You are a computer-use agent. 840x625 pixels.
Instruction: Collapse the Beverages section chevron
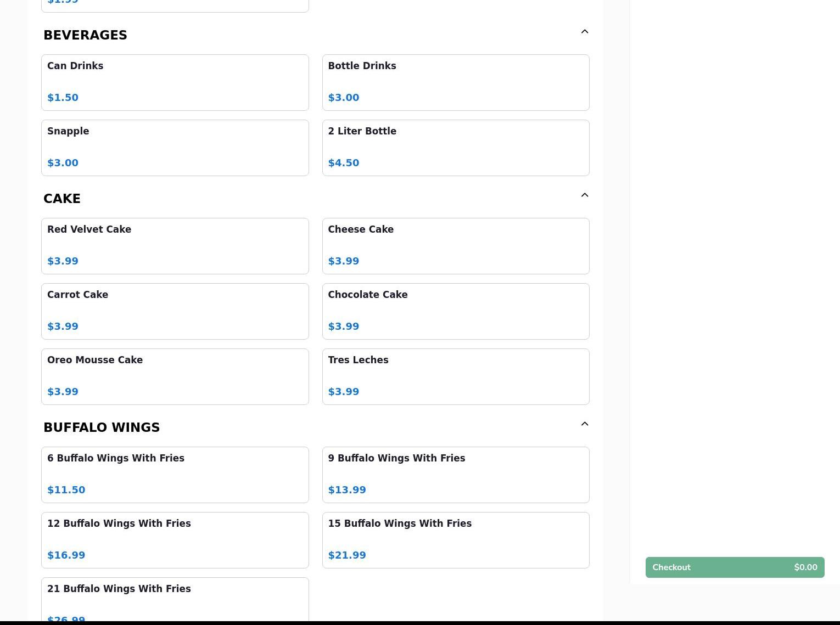(x=584, y=32)
